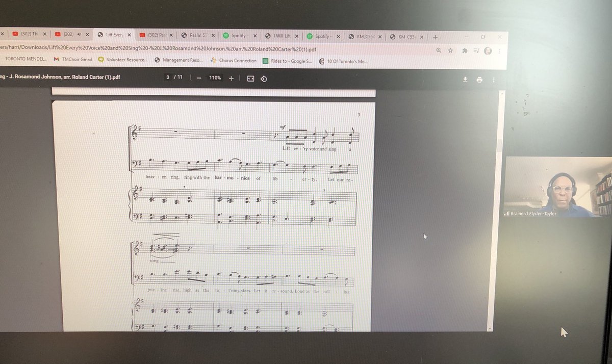Image resolution: width=612 pixels, height=364 pixels.
Task: Click the PDF page number field
Action: 167,77
